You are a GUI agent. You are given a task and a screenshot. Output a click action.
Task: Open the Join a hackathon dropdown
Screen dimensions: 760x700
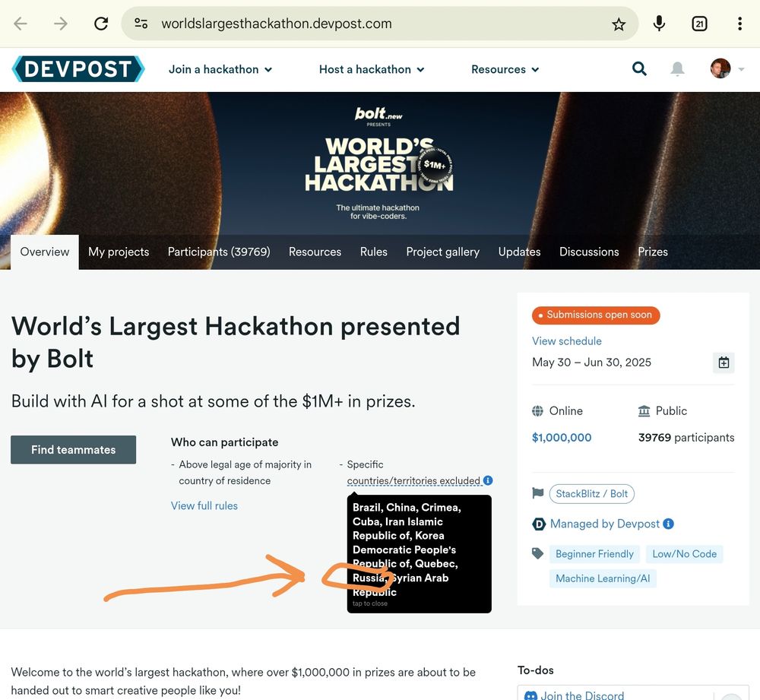pos(220,69)
